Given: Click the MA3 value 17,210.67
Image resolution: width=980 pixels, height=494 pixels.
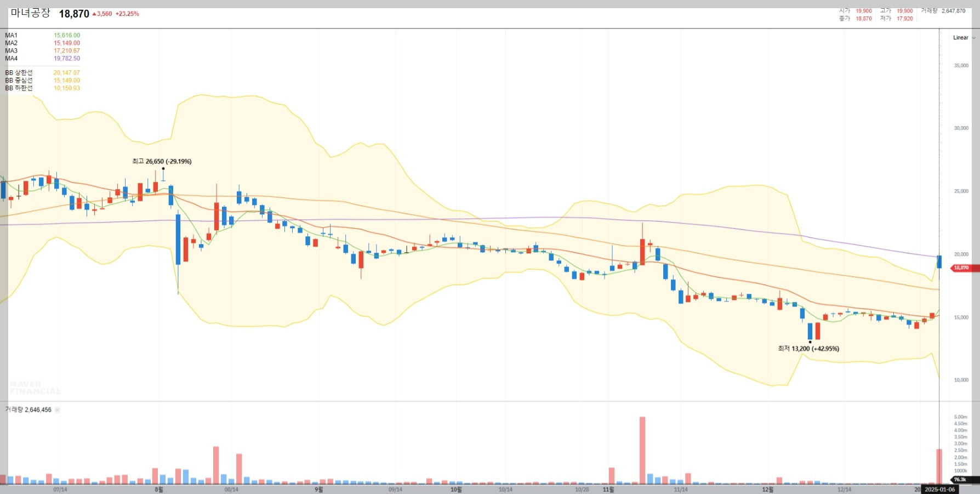Looking at the screenshot, I should pos(67,51).
